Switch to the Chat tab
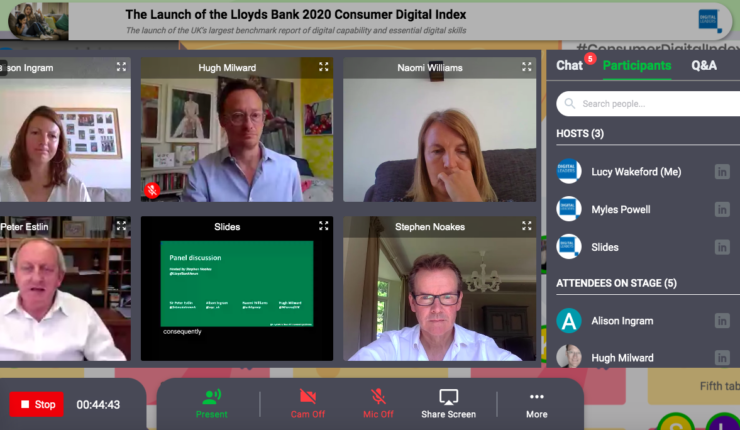The height and width of the screenshot is (430, 740). [x=569, y=66]
